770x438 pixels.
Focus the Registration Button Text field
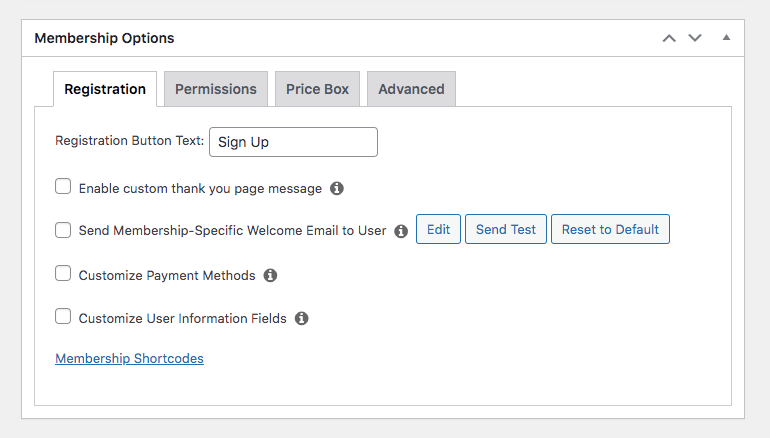tap(293, 142)
